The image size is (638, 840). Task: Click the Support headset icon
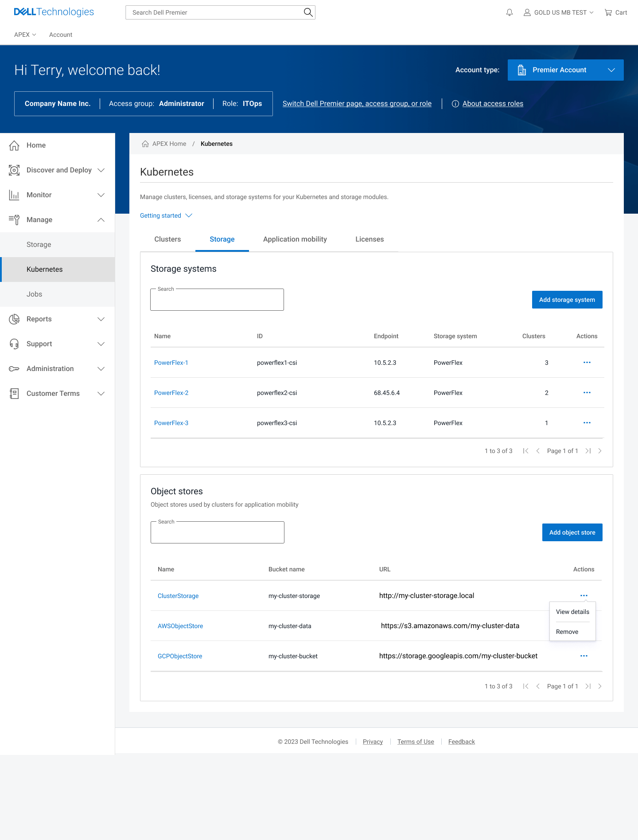pyautogui.click(x=14, y=344)
